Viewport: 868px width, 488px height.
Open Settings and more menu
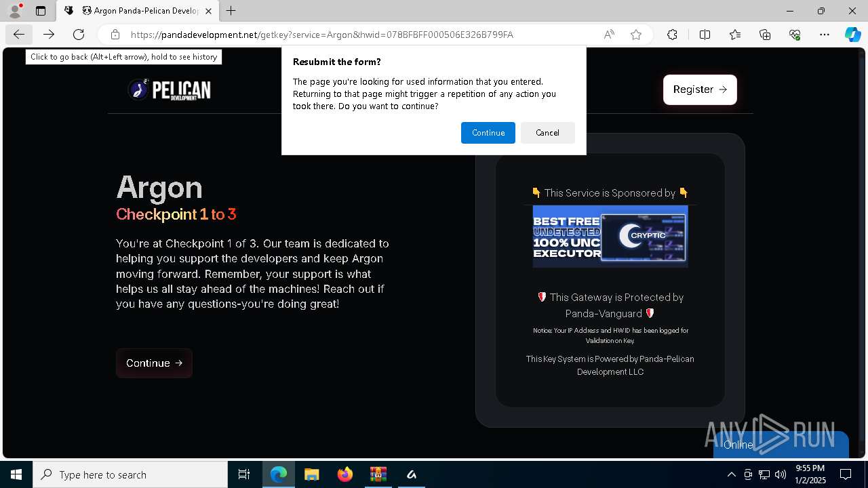point(825,35)
